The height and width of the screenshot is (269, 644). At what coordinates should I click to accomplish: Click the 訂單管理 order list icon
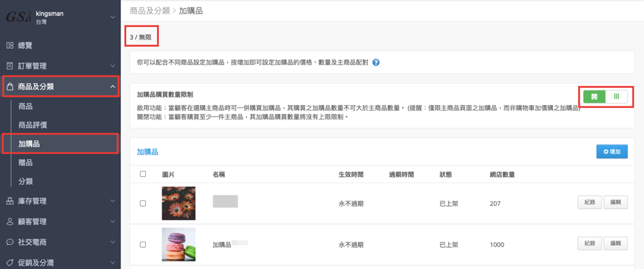(x=10, y=66)
